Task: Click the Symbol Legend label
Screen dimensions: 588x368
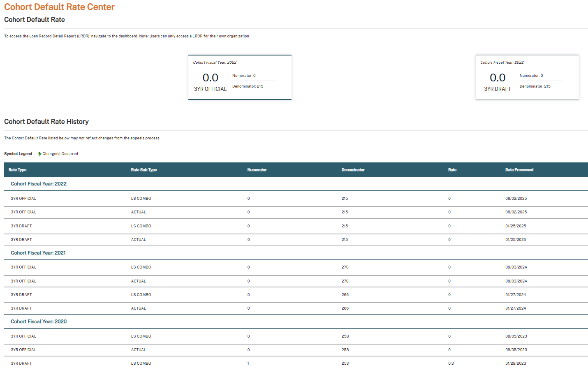Action: pyautogui.click(x=18, y=154)
